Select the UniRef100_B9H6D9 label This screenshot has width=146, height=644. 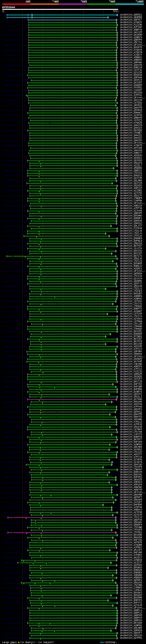(131, 334)
